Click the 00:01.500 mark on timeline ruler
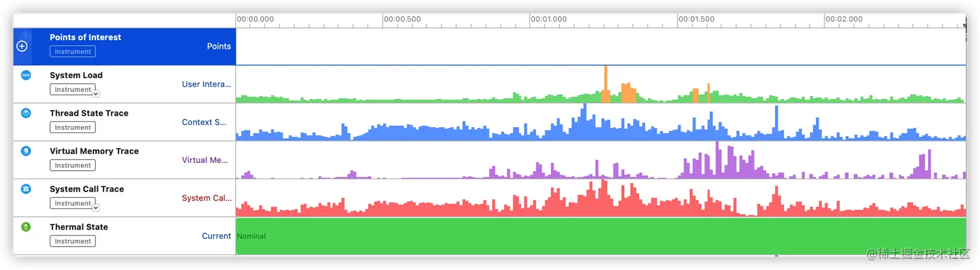This screenshot has width=980, height=270. (x=696, y=19)
